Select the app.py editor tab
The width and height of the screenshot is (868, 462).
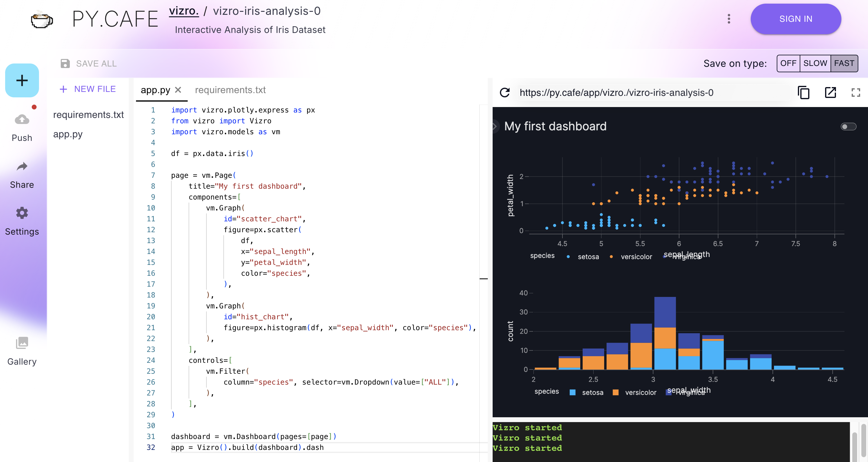(x=155, y=90)
